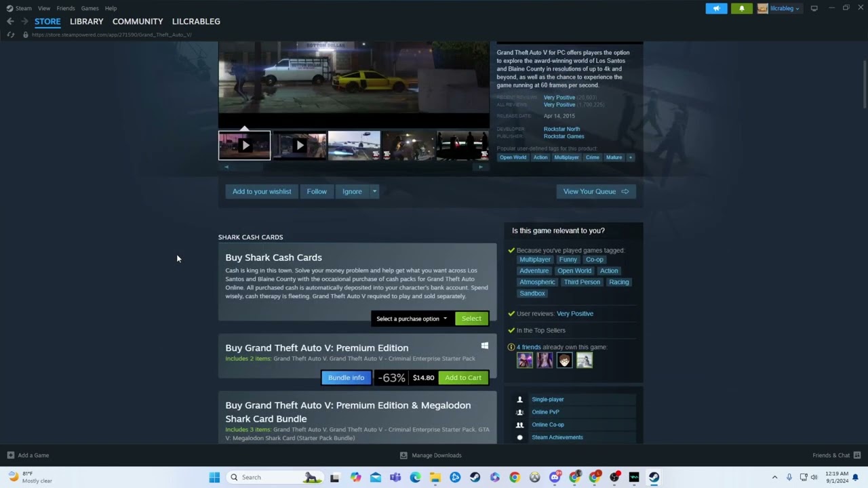Open last friend avatar who owns game
868x488 pixels.
click(x=585, y=361)
